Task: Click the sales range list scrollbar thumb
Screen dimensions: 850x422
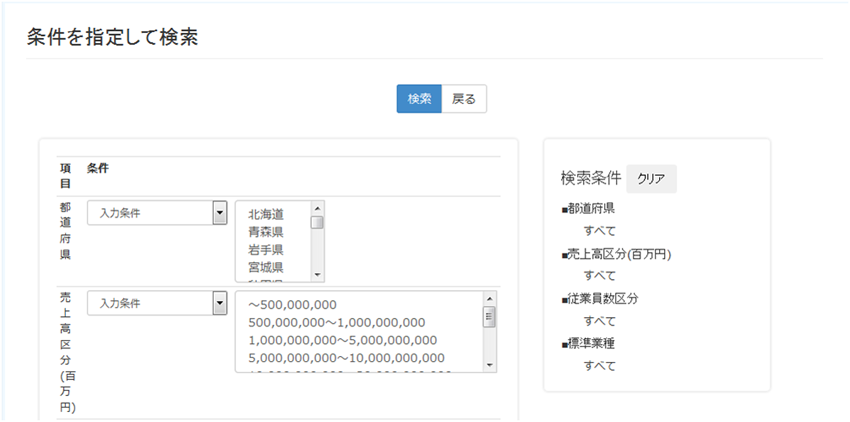Action: coord(489,317)
